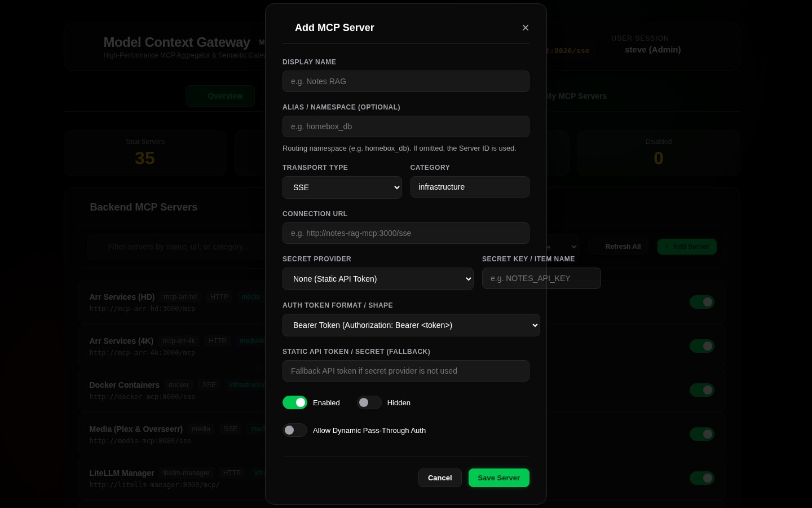Click the URL http://mcp-arr-hd:3000/mcp
The width and height of the screenshot is (812, 508).
point(142,309)
